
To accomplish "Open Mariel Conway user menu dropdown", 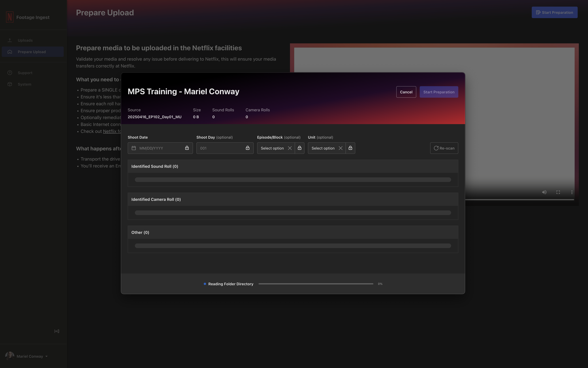I will [32, 356].
